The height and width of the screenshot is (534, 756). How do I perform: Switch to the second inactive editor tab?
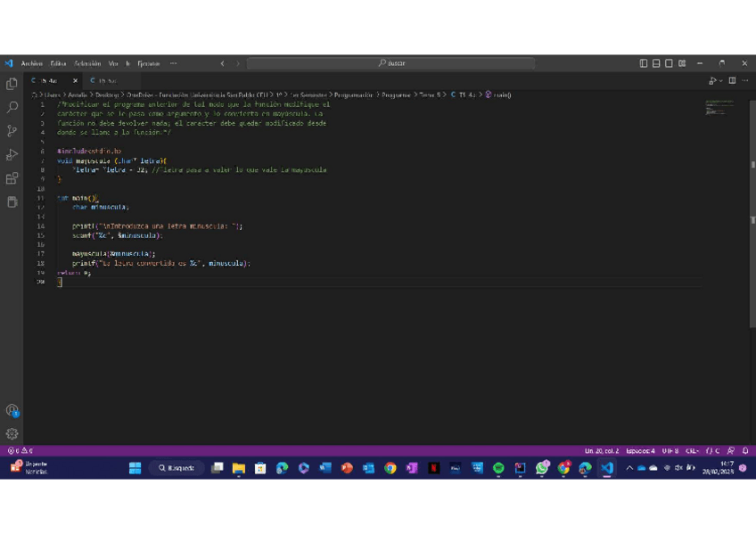106,80
